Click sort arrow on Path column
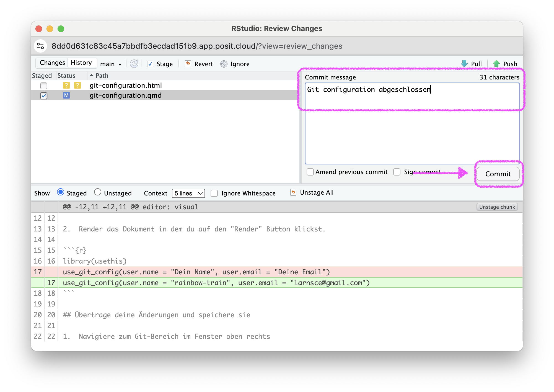 (x=92, y=75)
